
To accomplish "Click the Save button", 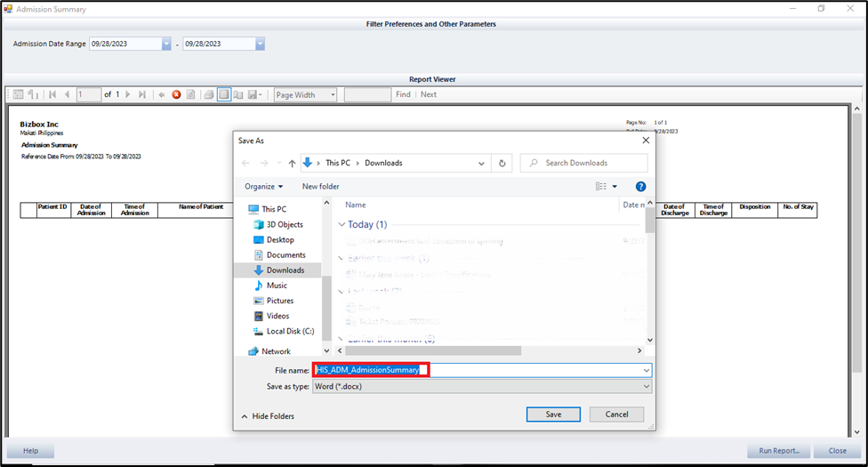I will click(x=552, y=415).
